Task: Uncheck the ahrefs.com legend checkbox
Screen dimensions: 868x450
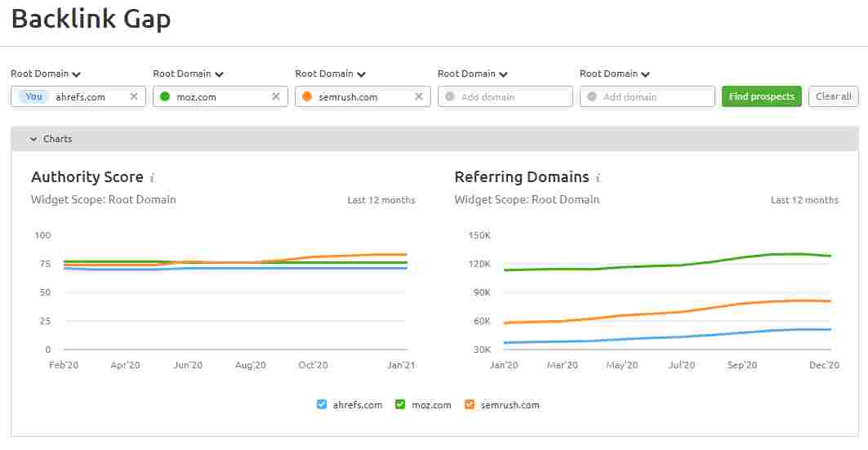Action: point(322,404)
